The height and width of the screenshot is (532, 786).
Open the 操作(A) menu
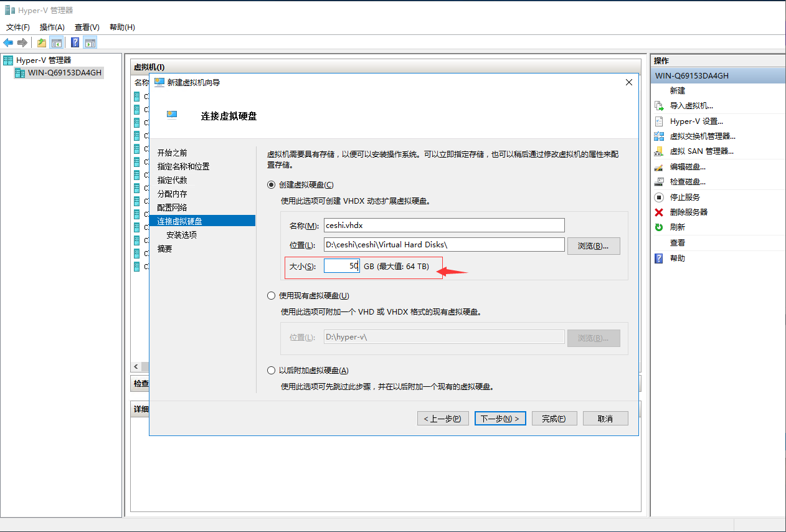[52, 27]
